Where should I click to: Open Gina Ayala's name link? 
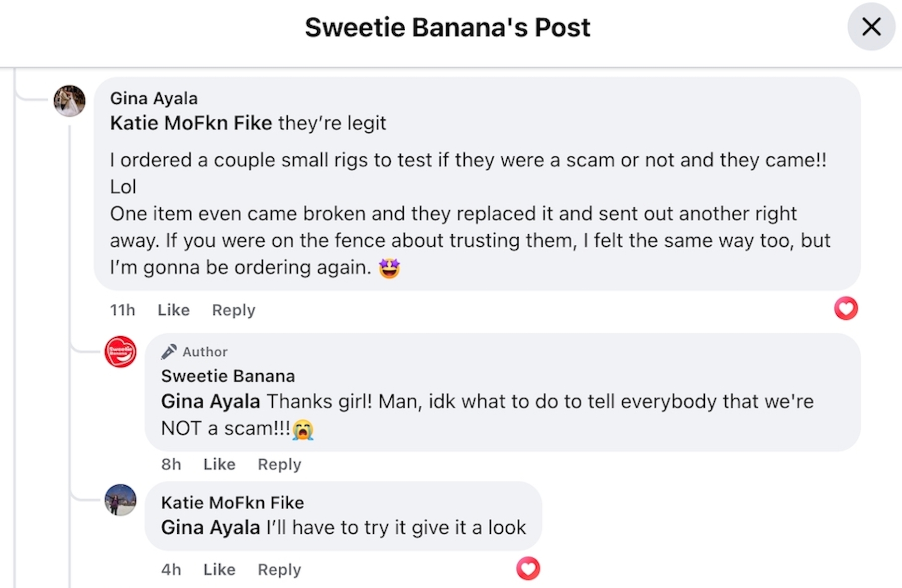tap(154, 98)
